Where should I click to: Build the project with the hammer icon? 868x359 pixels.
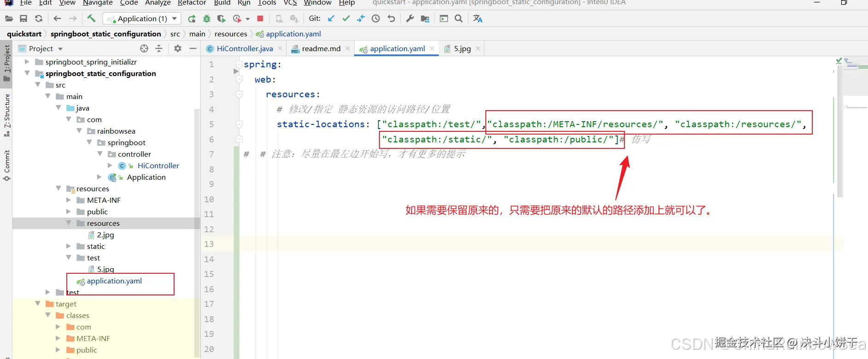(x=91, y=19)
